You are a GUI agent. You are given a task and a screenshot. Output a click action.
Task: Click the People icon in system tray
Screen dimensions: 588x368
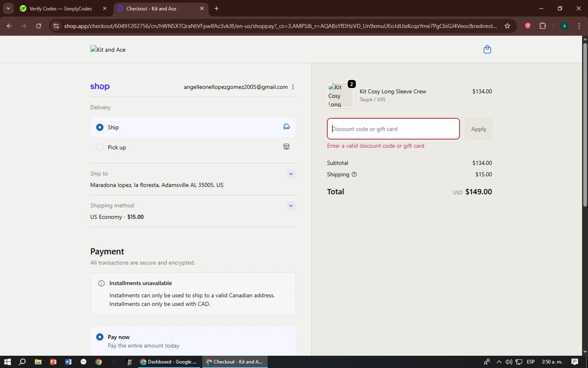coord(487,362)
